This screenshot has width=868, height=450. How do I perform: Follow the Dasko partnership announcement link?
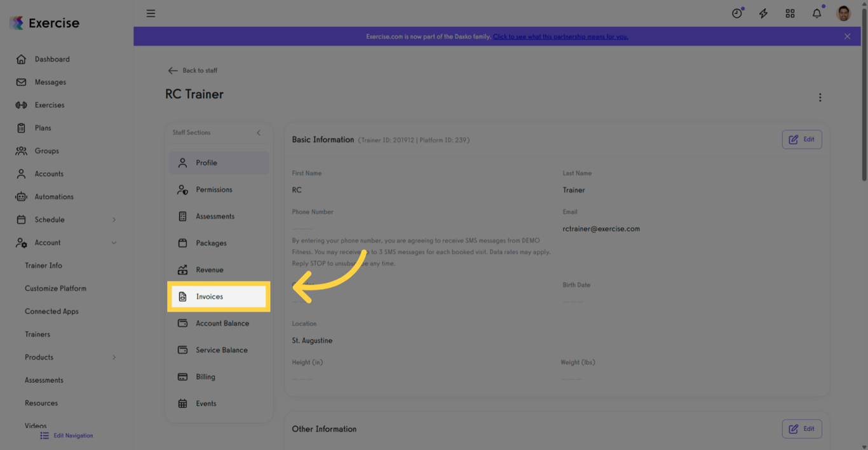tap(560, 36)
